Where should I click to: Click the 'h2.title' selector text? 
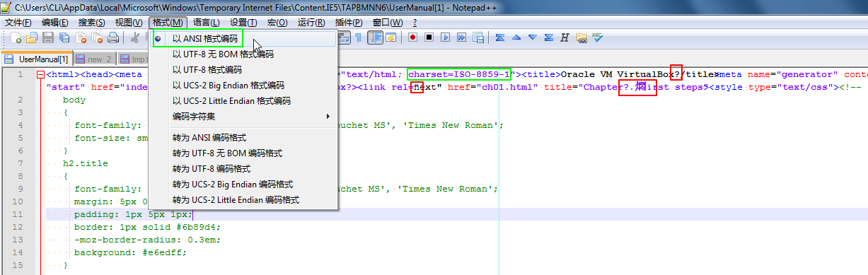85,163
